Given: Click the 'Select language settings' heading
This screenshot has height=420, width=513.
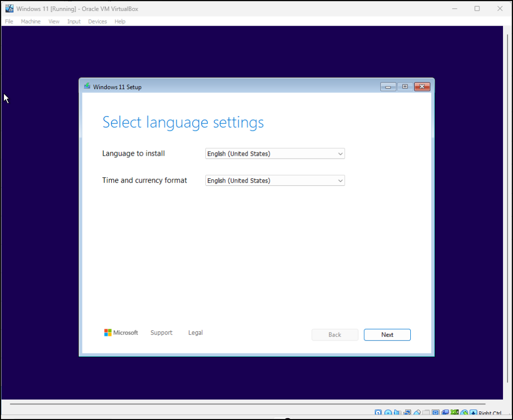Looking at the screenshot, I should (x=183, y=122).
